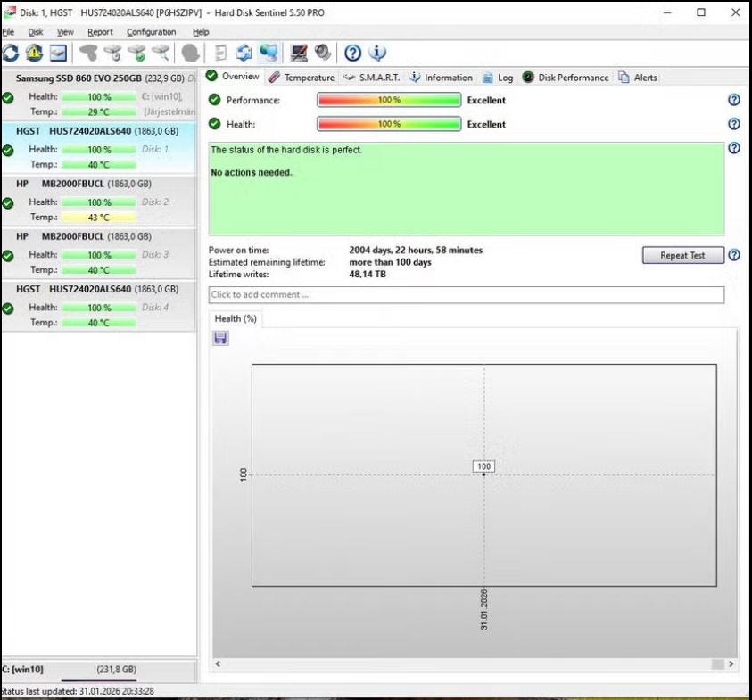Switch to the Information tab

[x=441, y=78]
